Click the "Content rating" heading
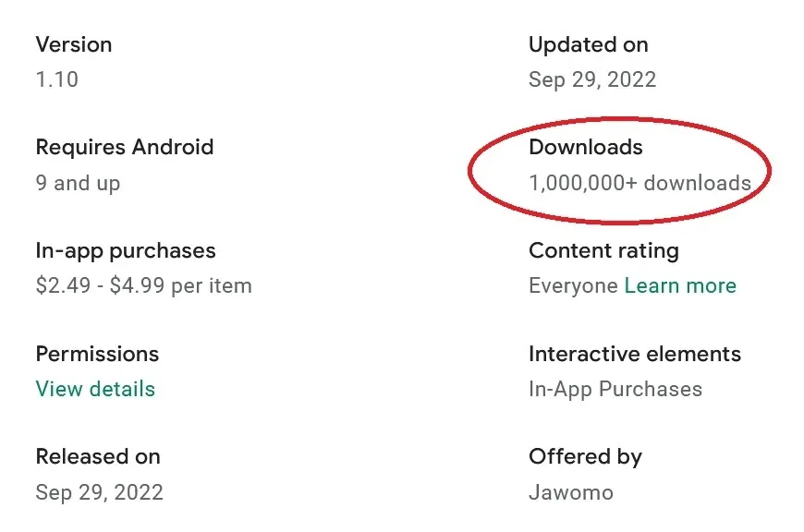 point(603,250)
